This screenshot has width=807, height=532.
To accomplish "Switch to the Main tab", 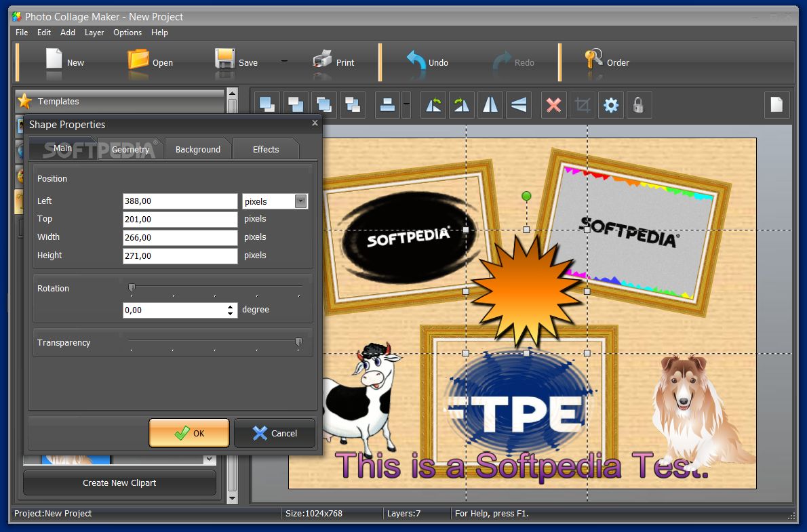I will click(62, 148).
